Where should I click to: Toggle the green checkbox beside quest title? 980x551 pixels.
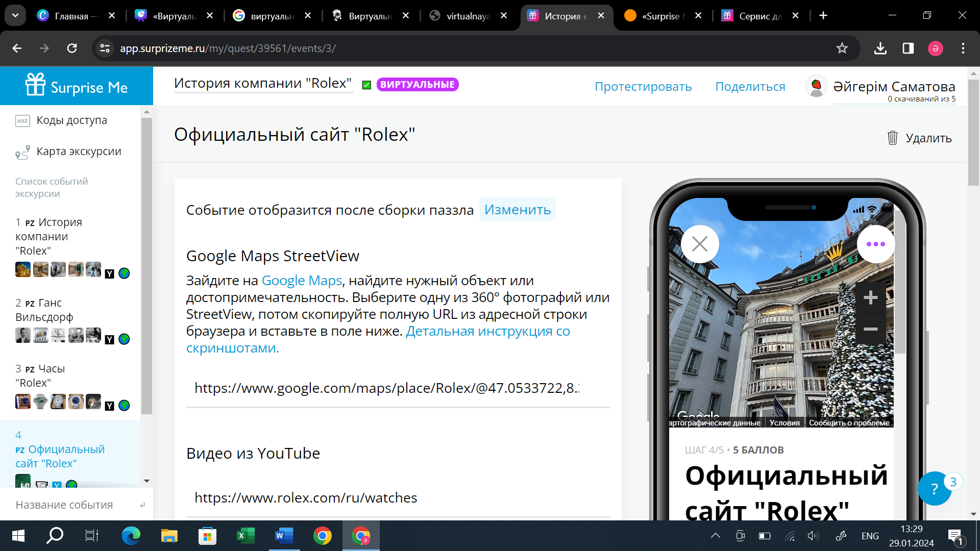(366, 85)
